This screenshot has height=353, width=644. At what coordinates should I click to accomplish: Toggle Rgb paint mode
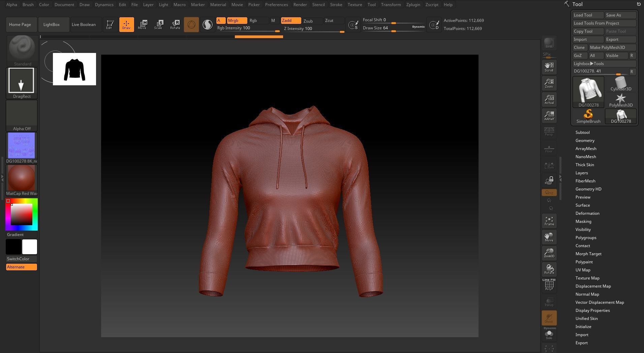point(258,21)
